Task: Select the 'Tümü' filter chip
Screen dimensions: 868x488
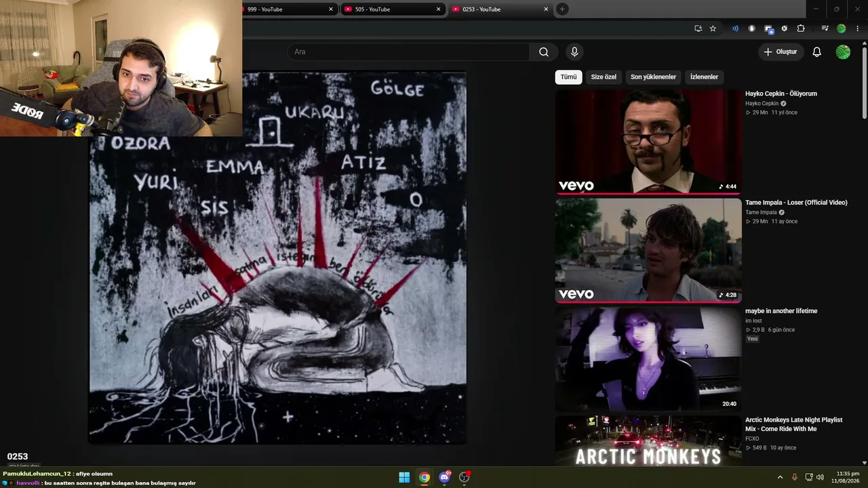Action: coord(568,77)
